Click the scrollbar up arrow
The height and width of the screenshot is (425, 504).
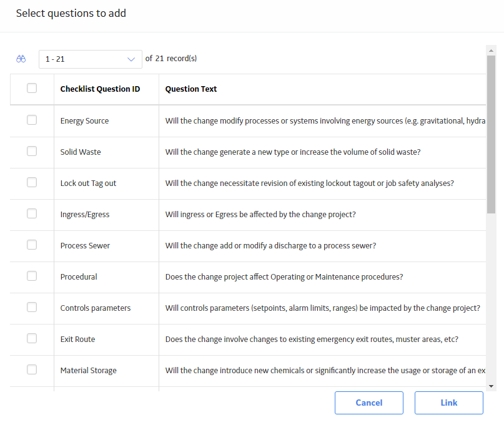(x=491, y=51)
